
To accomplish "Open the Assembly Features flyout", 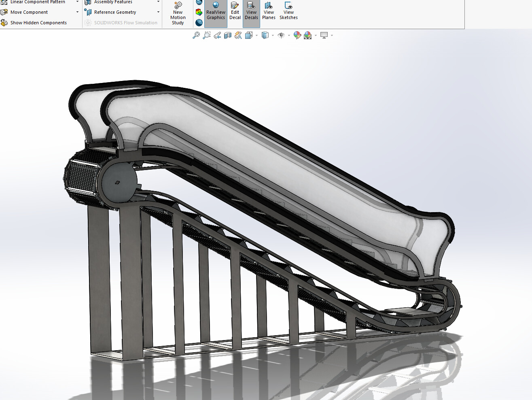I will 158,2.
